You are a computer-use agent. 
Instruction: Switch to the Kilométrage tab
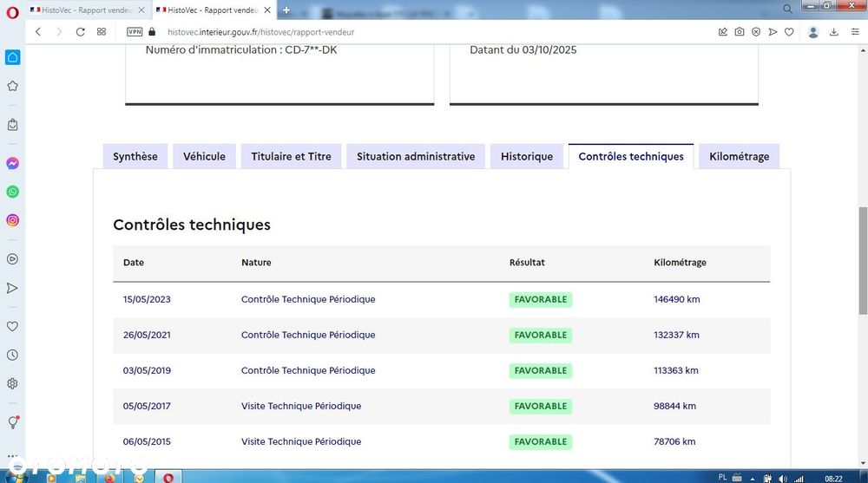739,157
